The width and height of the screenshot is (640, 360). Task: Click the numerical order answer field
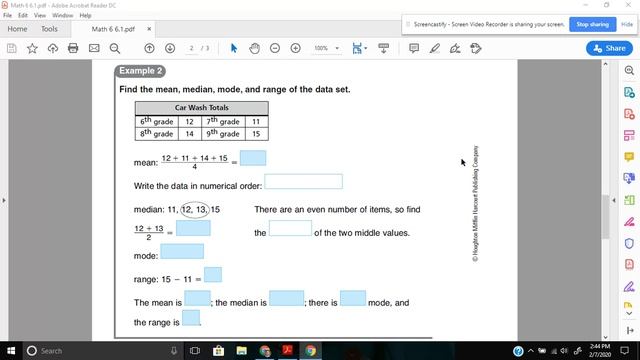(x=303, y=182)
